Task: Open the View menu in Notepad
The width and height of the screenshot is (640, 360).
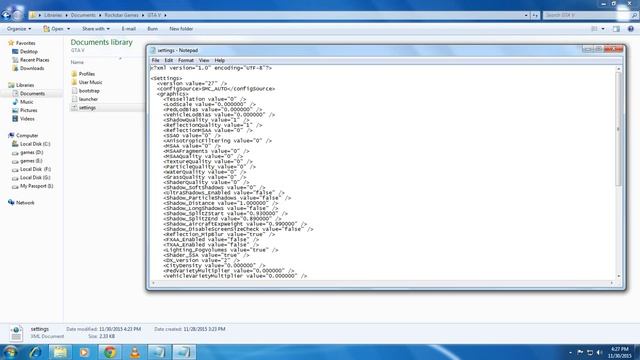Action: pos(204,60)
